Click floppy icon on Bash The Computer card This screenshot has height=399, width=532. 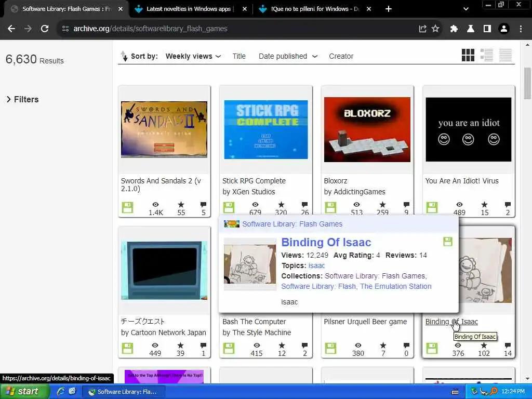[x=229, y=348]
